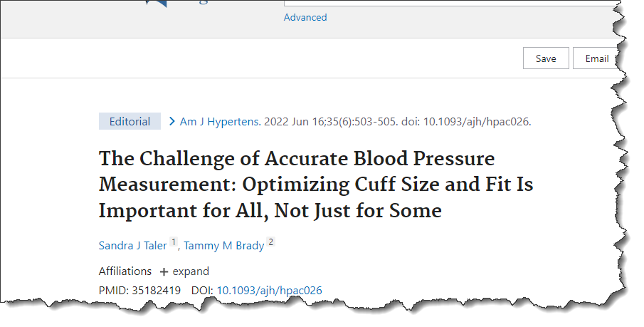
Task: Click the article title heading
Action: tap(315, 184)
